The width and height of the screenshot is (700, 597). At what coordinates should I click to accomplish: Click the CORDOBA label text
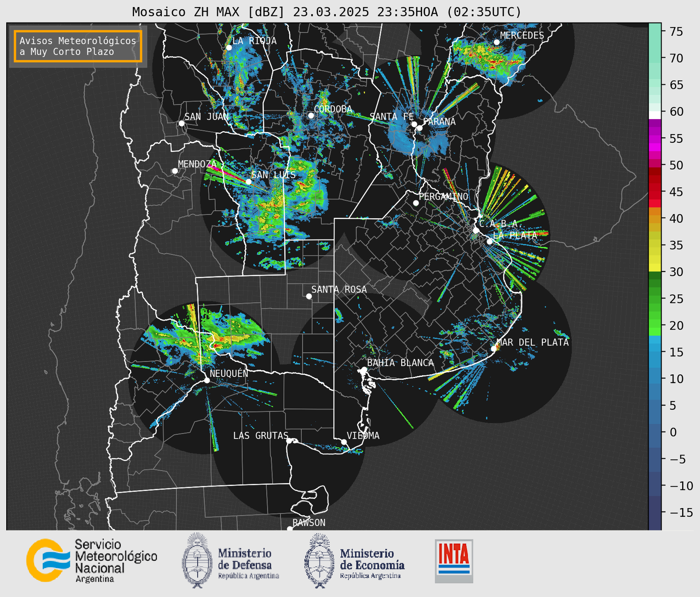pyautogui.click(x=333, y=109)
